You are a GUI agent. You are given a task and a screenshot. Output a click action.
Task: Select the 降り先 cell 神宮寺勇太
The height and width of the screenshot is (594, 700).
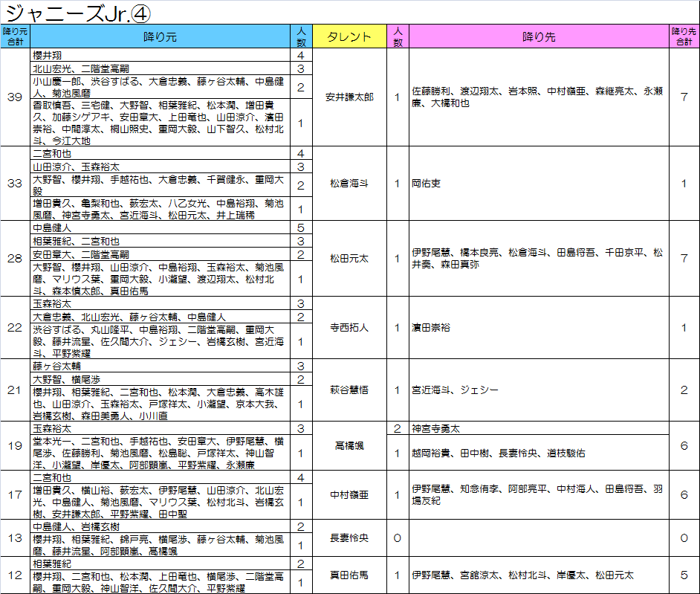(x=539, y=428)
